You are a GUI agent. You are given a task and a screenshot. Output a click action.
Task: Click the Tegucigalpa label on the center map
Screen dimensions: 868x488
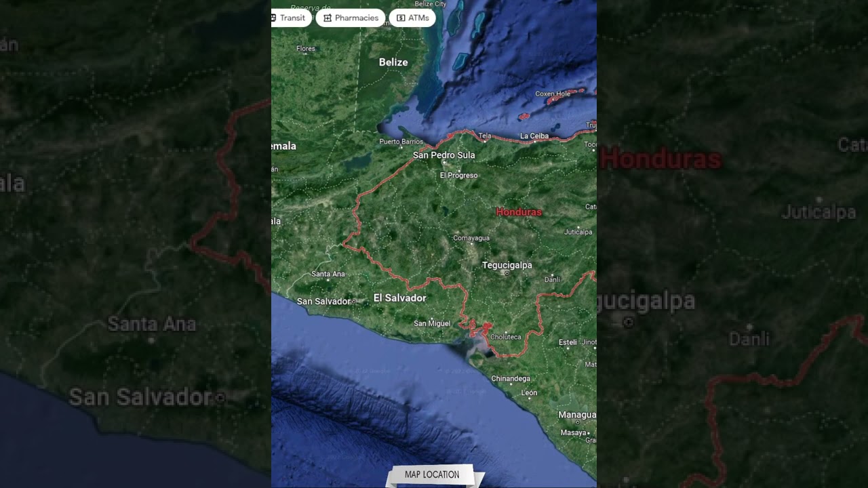(x=507, y=265)
